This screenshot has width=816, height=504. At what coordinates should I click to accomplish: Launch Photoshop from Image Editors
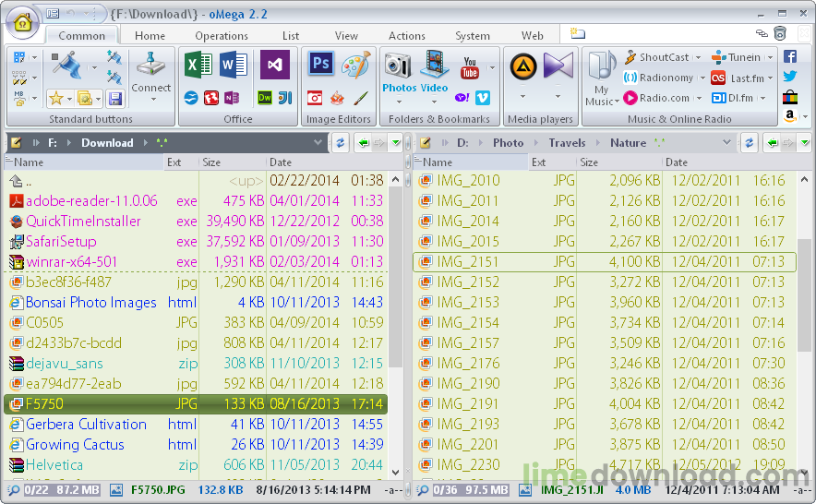tap(320, 64)
